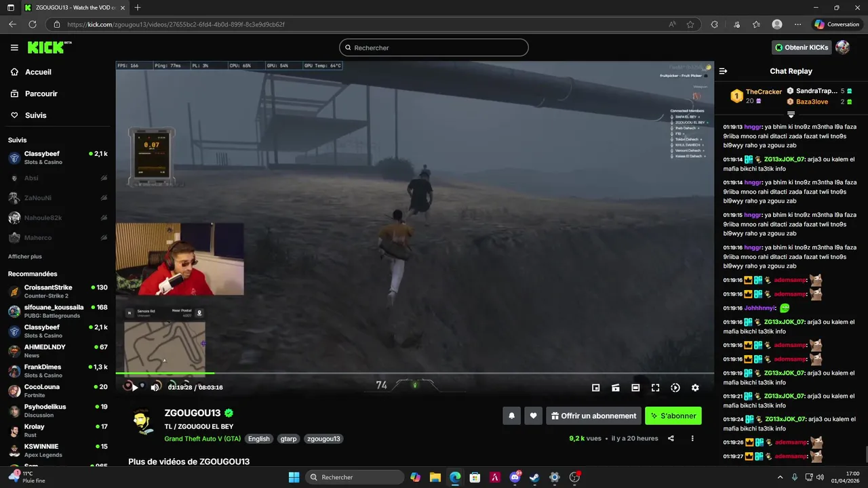This screenshot has height=488, width=868.
Task: Play the VOD using the play button
Action: pyautogui.click(x=135, y=387)
